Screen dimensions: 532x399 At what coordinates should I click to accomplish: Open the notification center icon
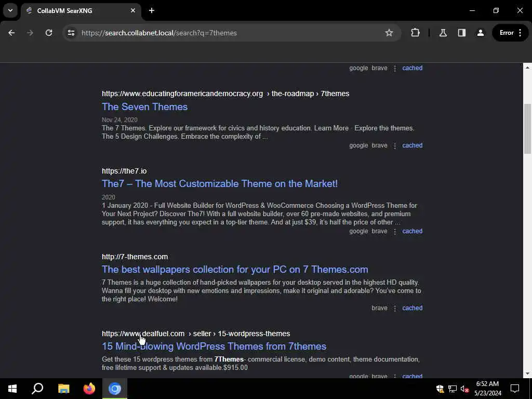click(x=515, y=389)
